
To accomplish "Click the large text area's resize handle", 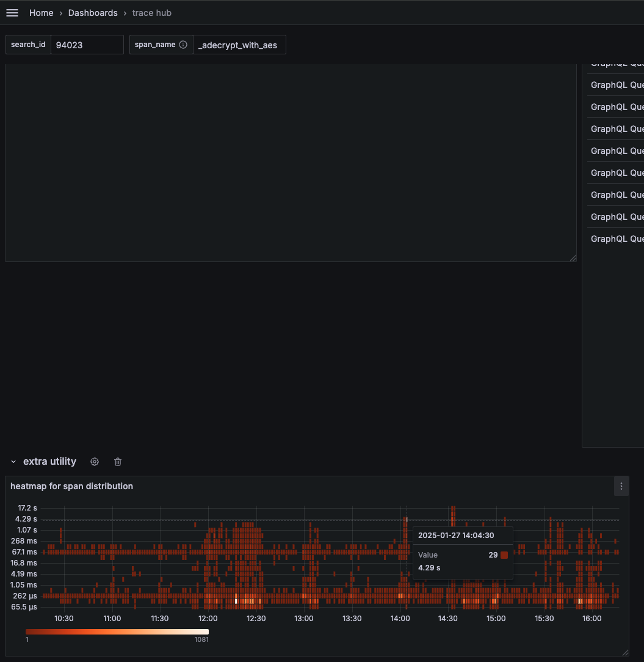I will point(573,258).
